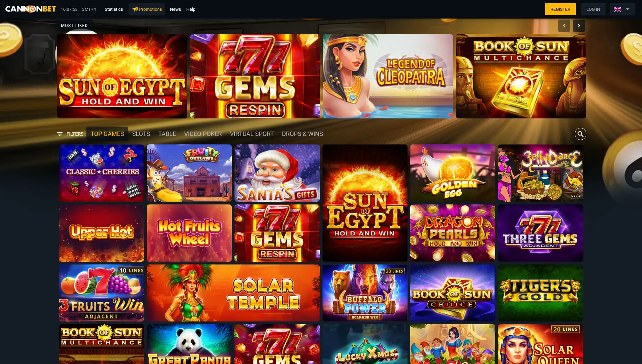642x364 pixels.
Task: Open Promotions with megaphone icon
Action: (x=147, y=9)
